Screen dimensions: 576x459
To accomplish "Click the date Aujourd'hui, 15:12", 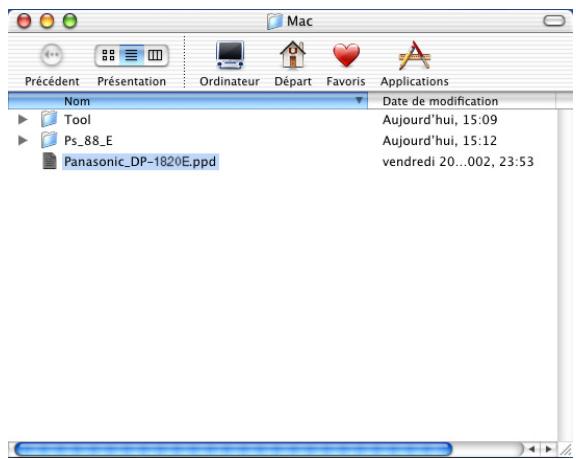I will point(440,141).
